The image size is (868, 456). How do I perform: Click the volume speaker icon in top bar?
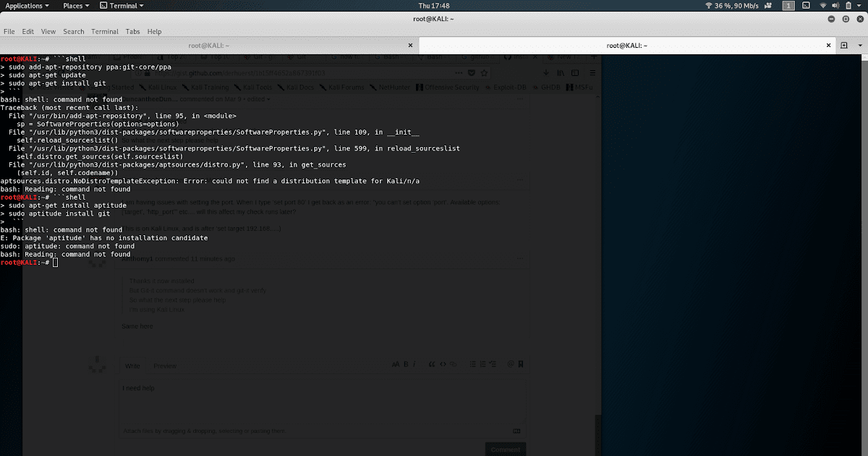[835, 6]
